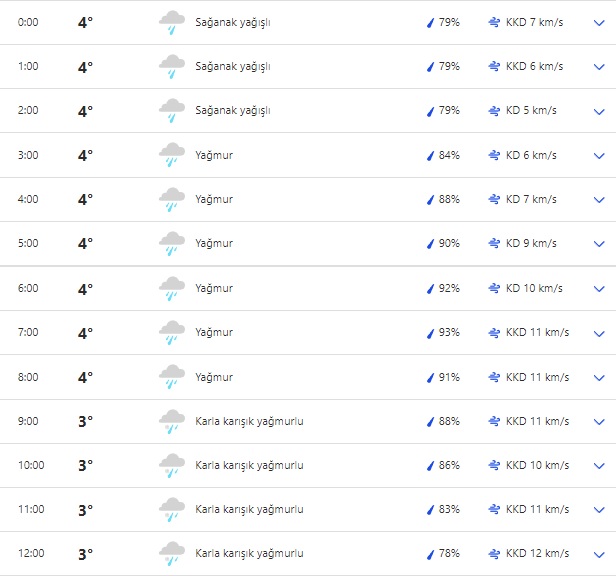The width and height of the screenshot is (616, 576).
Task: Expand the 4:00 hourly forecast row
Action: pyautogui.click(x=599, y=200)
